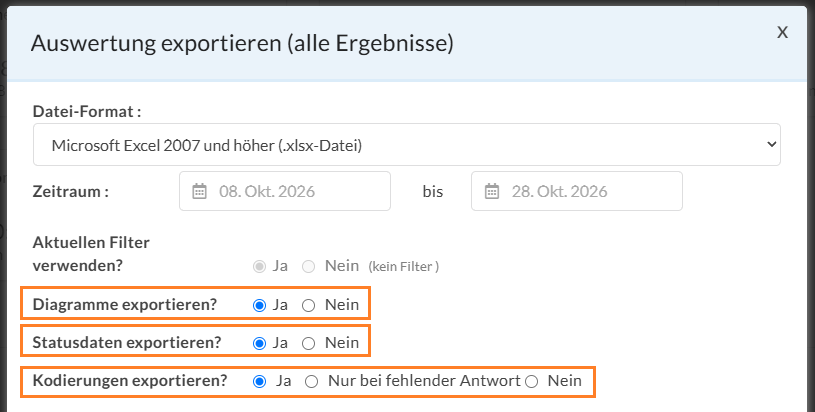The image size is (815, 412).
Task: Click the start date field 08. Okt. 2026
Action: coord(285,191)
